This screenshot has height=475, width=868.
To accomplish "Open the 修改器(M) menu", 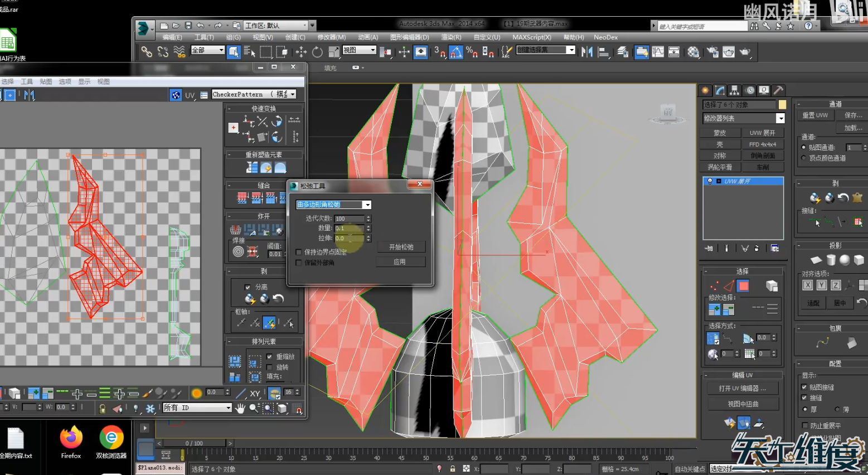I will [x=331, y=37].
